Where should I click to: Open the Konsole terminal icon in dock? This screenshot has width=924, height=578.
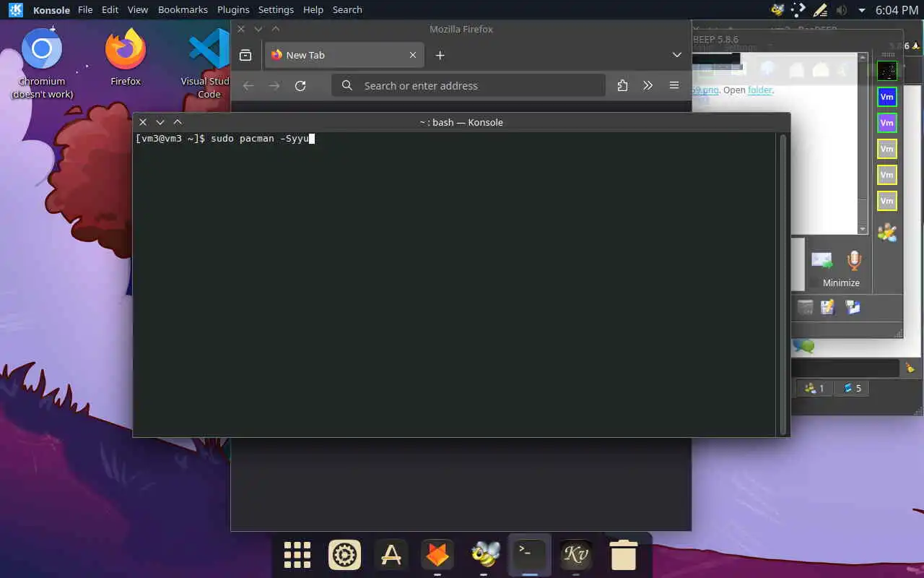point(530,553)
